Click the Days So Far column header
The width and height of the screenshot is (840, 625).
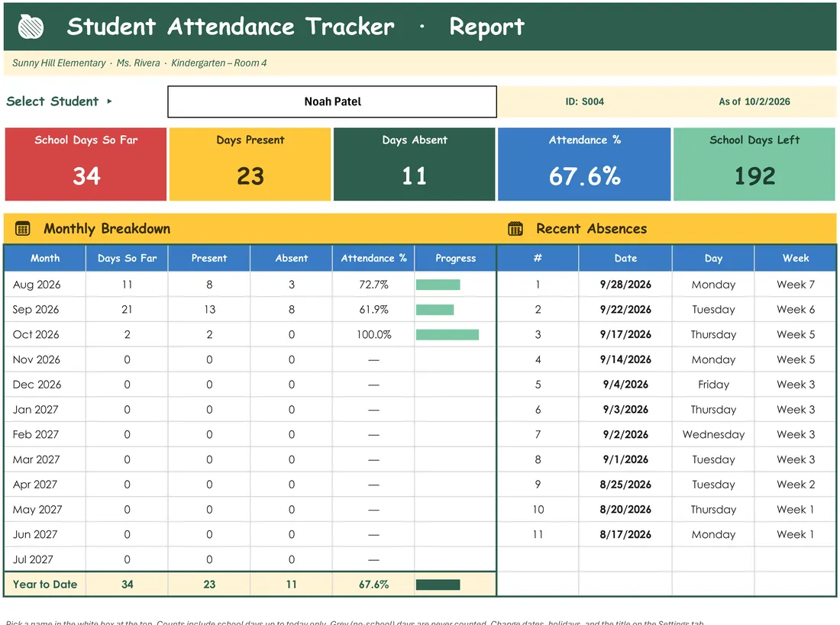pyautogui.click(x=127, y=258)
